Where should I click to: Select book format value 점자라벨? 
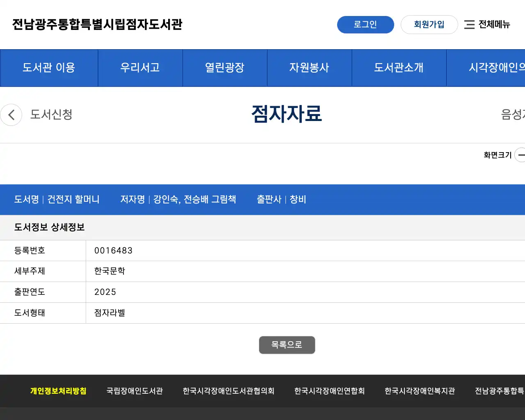(110, 313)
